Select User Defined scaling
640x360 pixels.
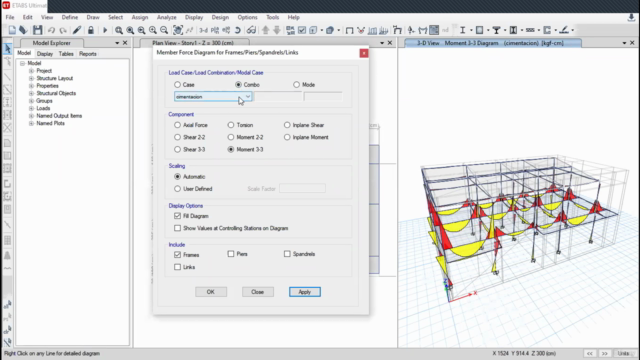click(x=177, y=189)
